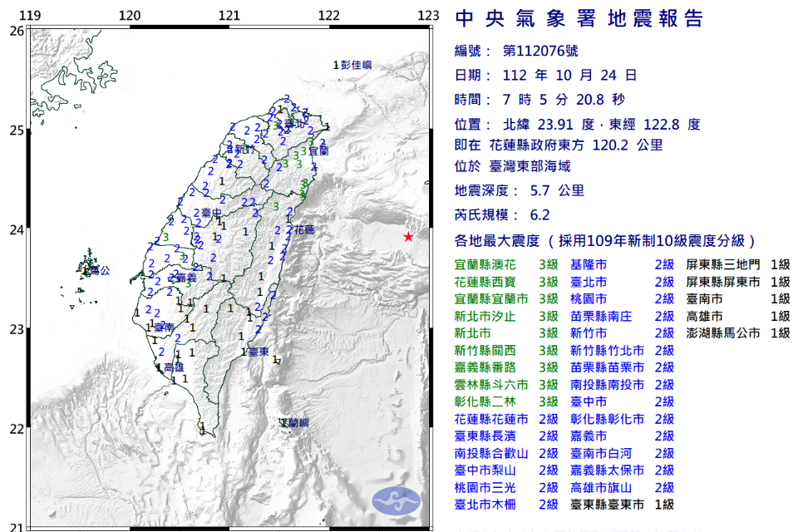Click the 宜蘭縣宜蘭市 3級 entry
The height and width of the screenshot is (532, 798).
(506, 299)
